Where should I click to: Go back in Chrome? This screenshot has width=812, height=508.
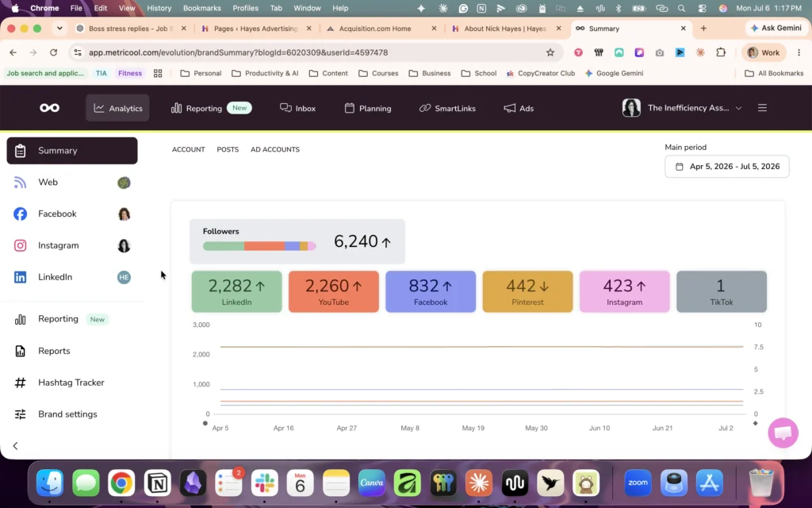(x=13, y=52)
